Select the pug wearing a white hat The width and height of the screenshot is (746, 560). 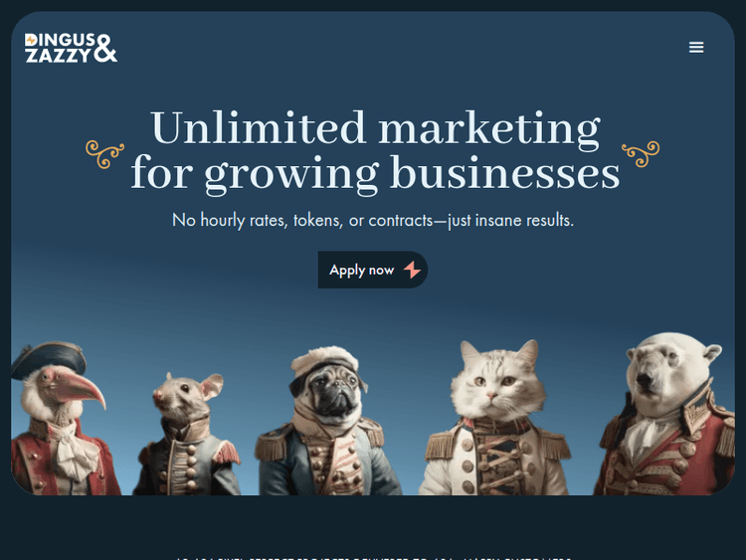[328, 421]
